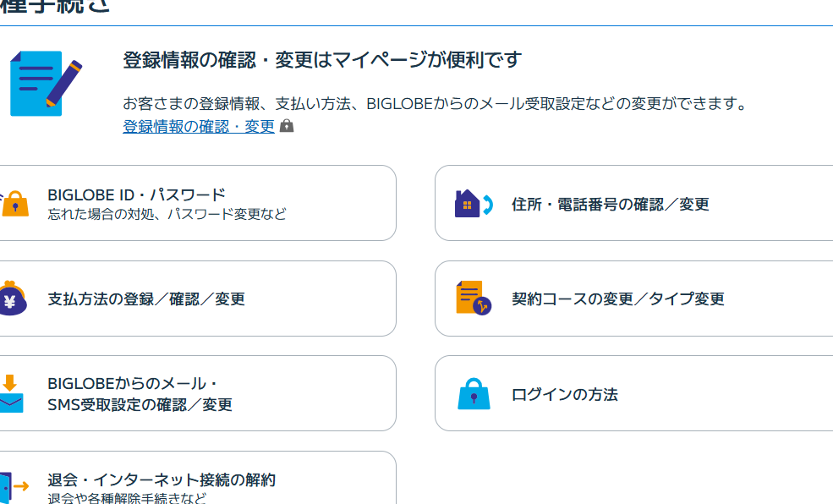
Task: Select ログインの方法 card
Action: (564, 394)
